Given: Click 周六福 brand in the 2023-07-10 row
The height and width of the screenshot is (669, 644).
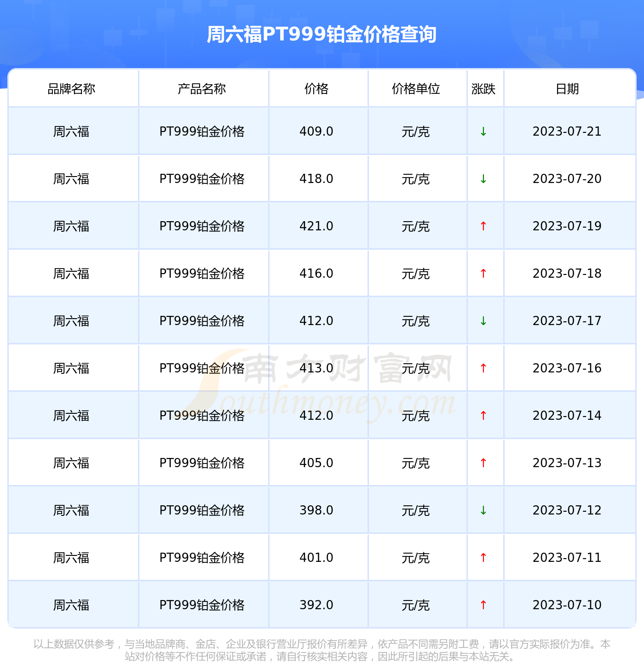Looking at the screenshot, I should (71, 605).
